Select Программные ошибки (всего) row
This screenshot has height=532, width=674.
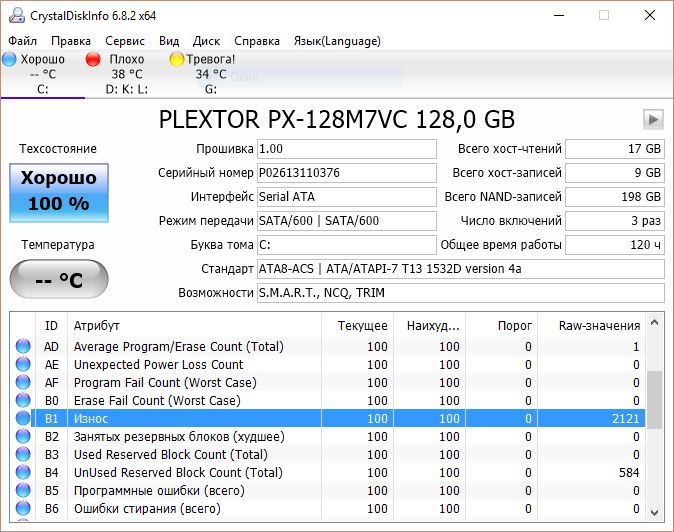[328, 490]
